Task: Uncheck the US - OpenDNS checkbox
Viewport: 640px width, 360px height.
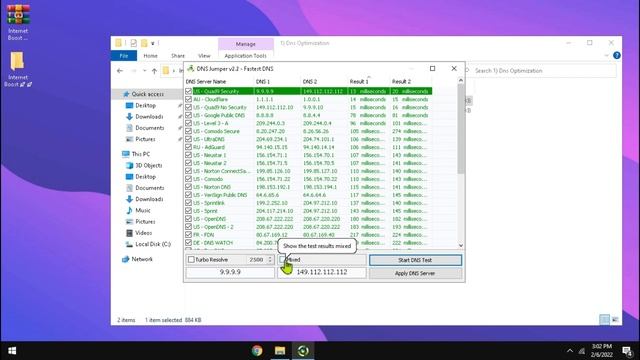Action: (188, 219)
